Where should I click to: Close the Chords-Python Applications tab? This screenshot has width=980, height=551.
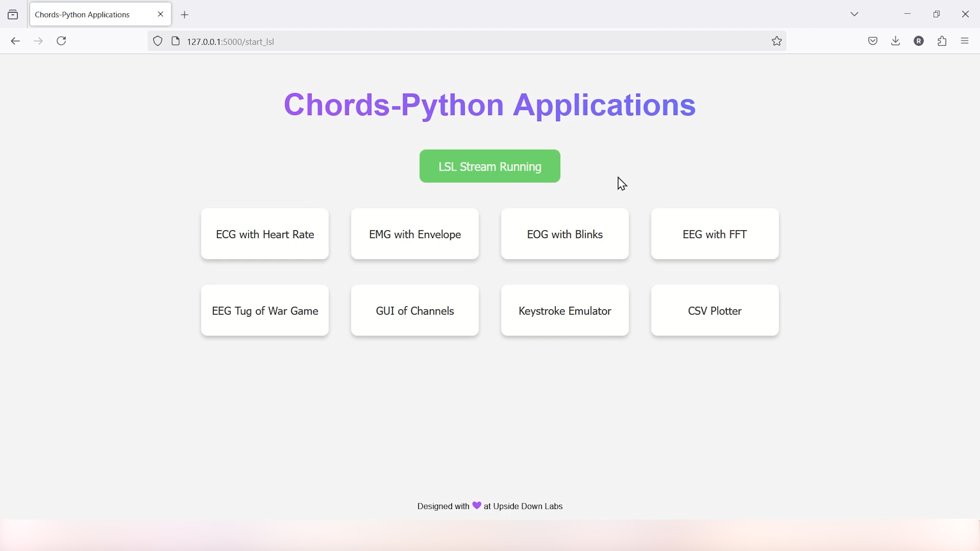click(x=161, y=15)
